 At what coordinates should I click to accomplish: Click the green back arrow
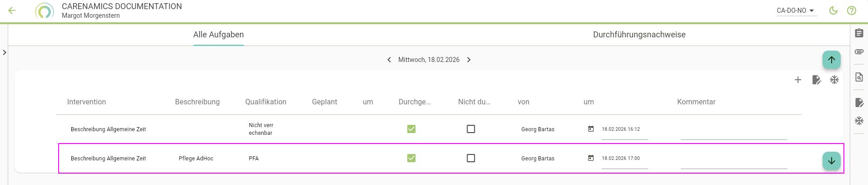tap(12, 10)
